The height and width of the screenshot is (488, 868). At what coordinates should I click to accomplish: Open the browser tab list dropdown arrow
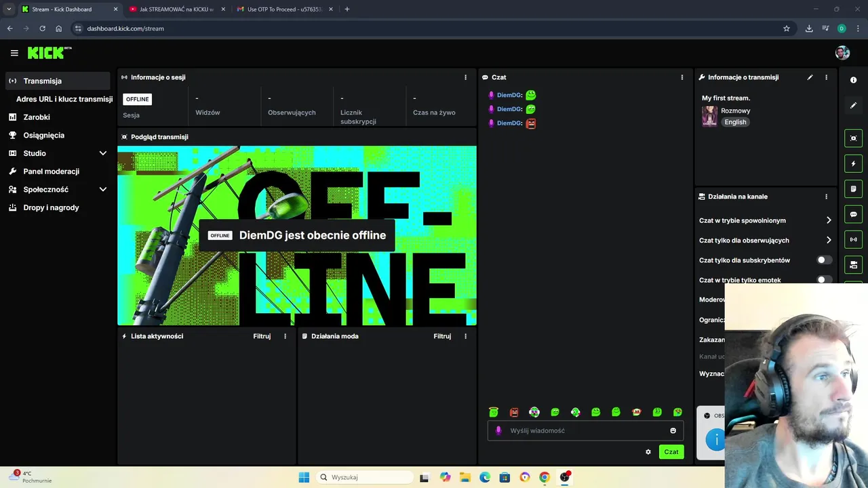pos(9,9)
